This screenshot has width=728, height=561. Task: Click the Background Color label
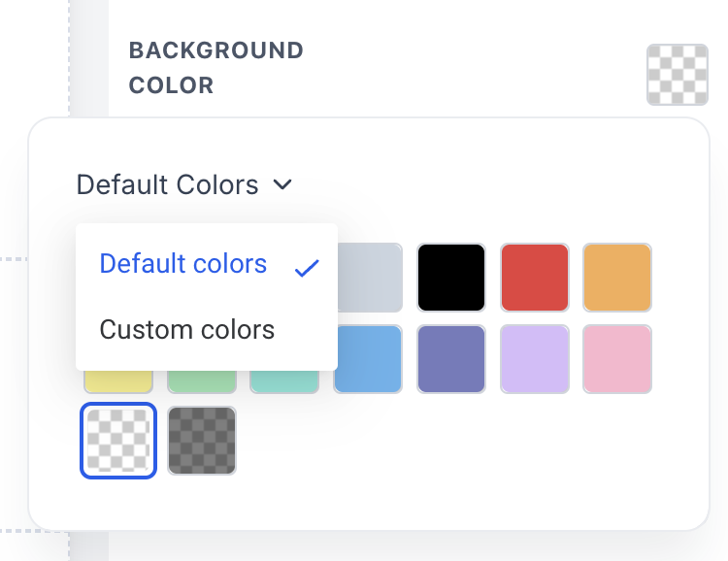(x=215, y=68)
